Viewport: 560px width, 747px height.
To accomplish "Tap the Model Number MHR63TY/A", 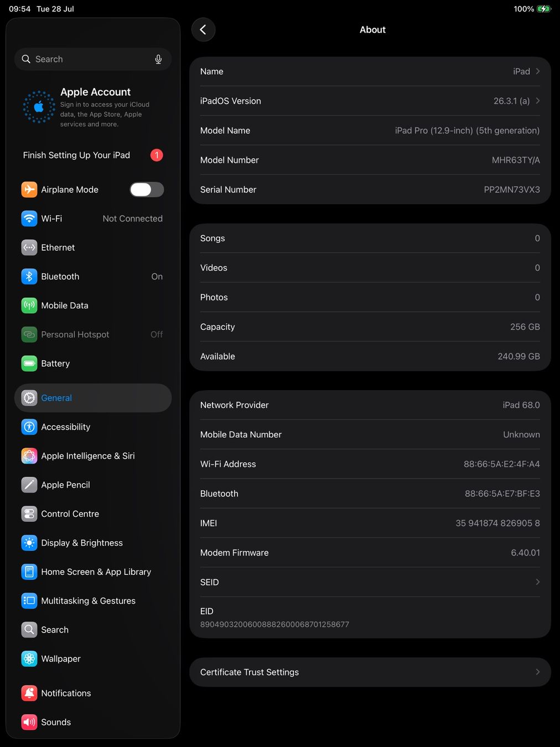I will [x=516, y=160].
